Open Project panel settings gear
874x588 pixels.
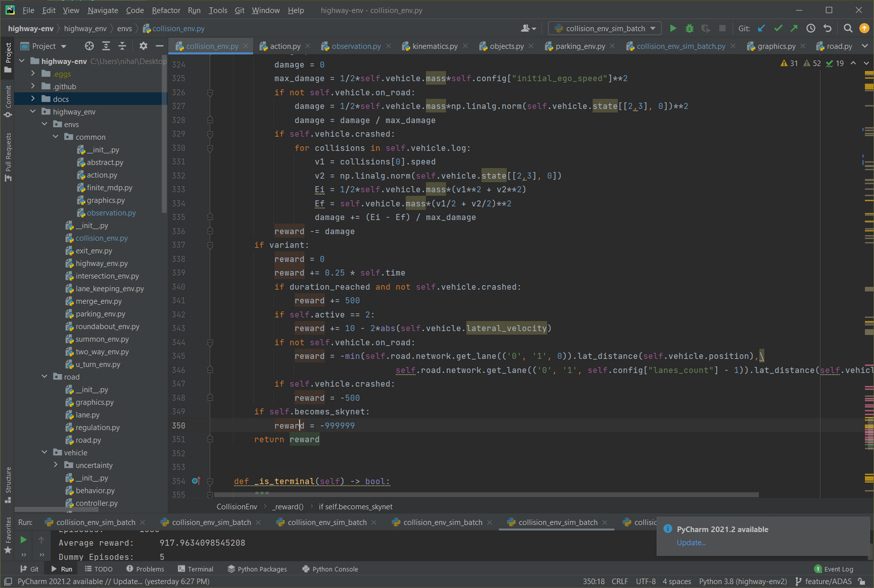(143, 46)
